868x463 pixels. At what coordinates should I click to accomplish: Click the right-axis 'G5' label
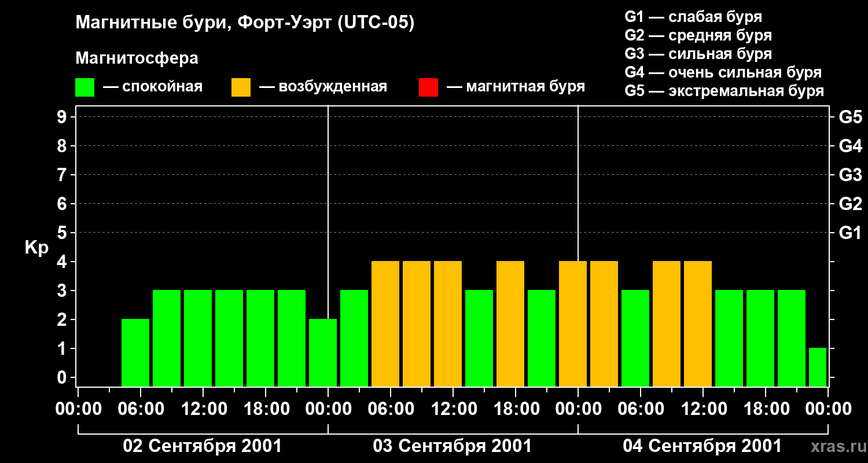click(851, 117)
